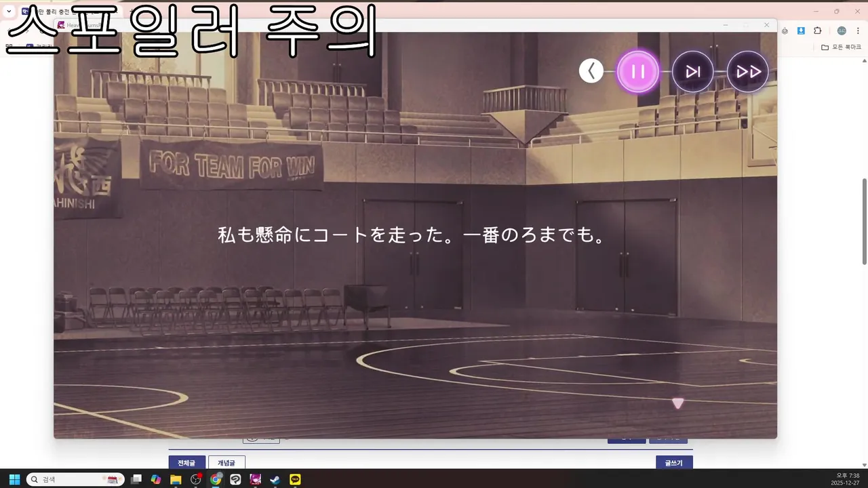Open the Chrome tab search dropdown arrow
This screenshot has width=868, height=488.
point(9,11)
